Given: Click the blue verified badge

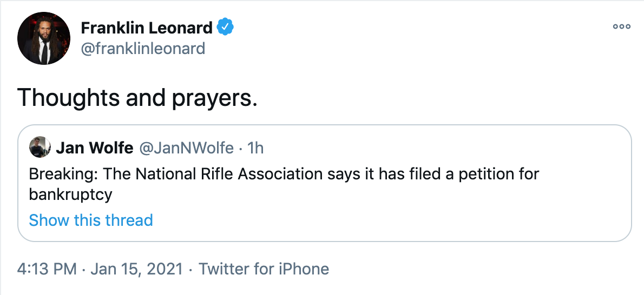Looking at the screenshot, I should click(225, 26).
